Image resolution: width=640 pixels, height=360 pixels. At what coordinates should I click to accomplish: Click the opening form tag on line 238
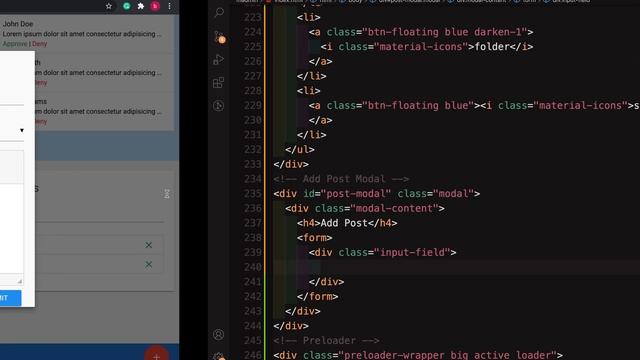click(x=315, y=238)
